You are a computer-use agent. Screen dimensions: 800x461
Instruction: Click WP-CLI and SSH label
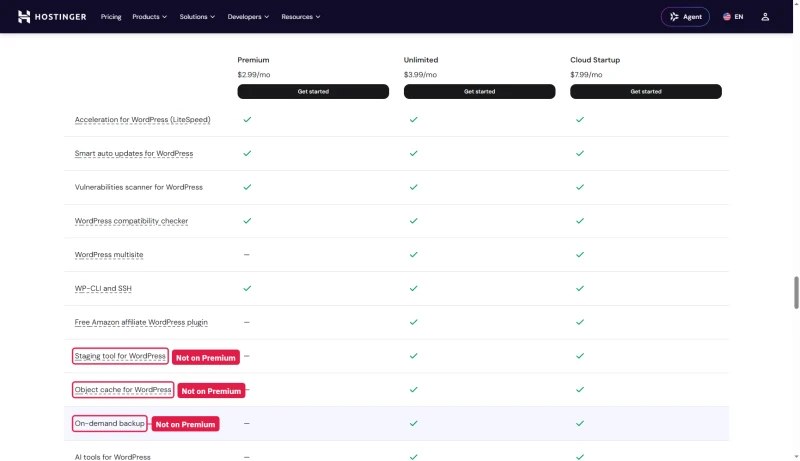[x=103, y=288]
